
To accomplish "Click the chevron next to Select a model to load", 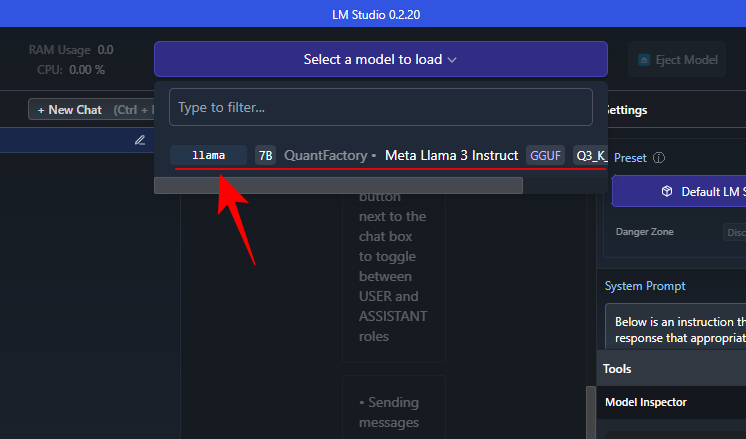I will click(x=452, y=60).
